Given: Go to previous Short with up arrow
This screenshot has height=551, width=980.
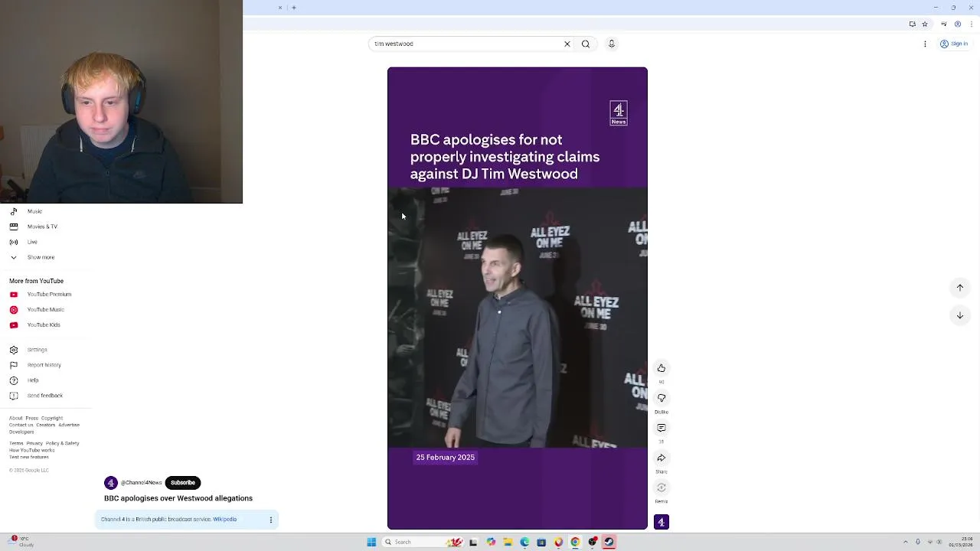Looking at the screenshot, I should (960, 288).
